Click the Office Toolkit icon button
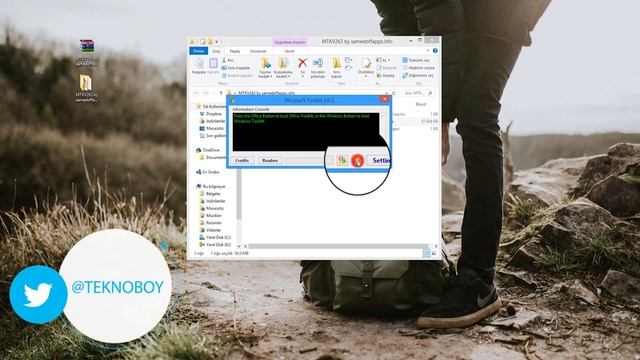This screenshot has height=360, width=640. [342, 160]
